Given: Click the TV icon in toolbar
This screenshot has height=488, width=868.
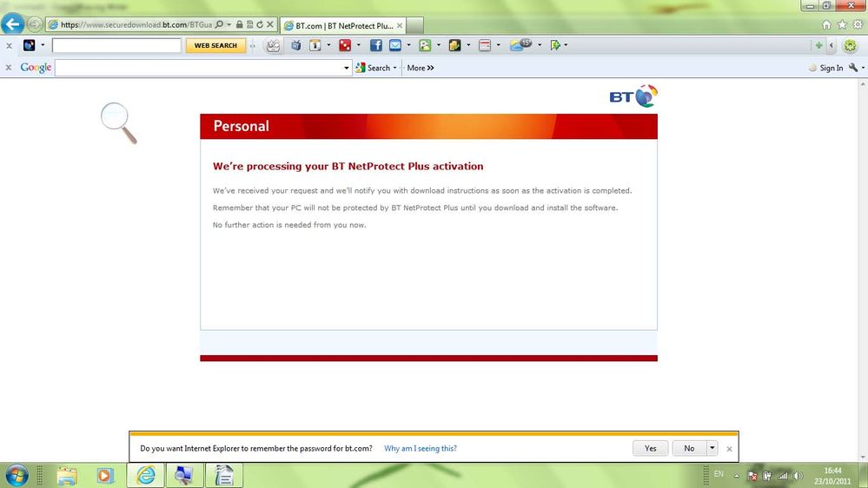Looking at the screenshot, I should click(x=296, y=45).
